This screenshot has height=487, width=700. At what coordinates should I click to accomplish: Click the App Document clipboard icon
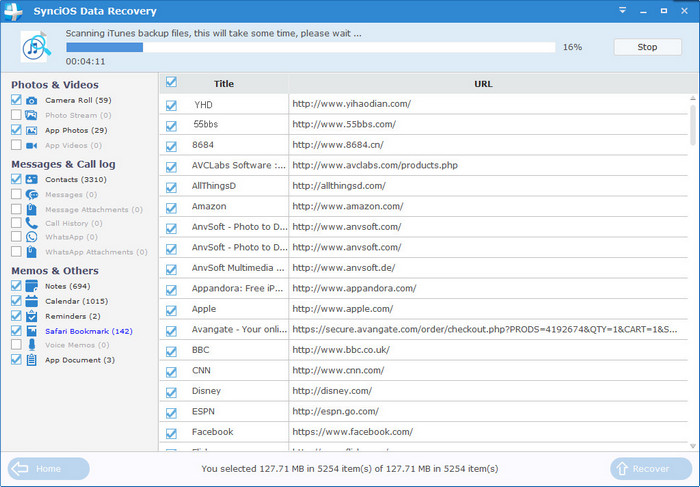tap(31, 360)
